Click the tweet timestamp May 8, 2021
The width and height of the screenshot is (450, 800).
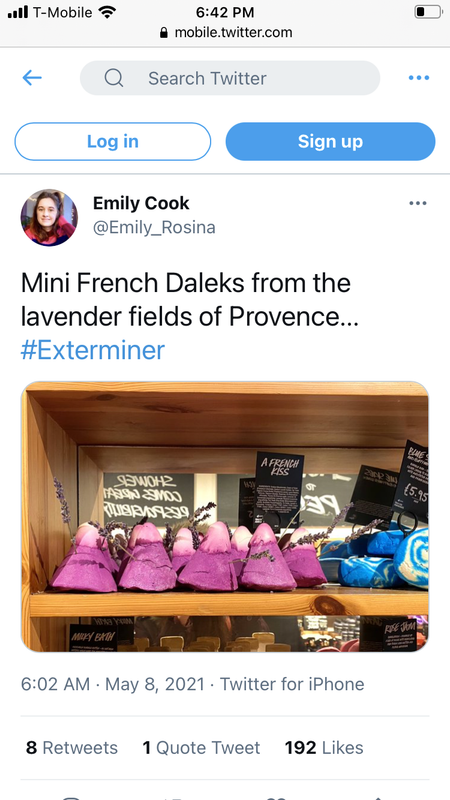point(155,684)
